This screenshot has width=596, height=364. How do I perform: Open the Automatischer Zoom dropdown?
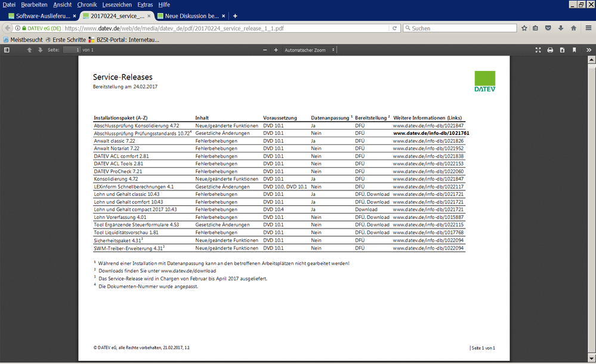click(x=310, y=50)
